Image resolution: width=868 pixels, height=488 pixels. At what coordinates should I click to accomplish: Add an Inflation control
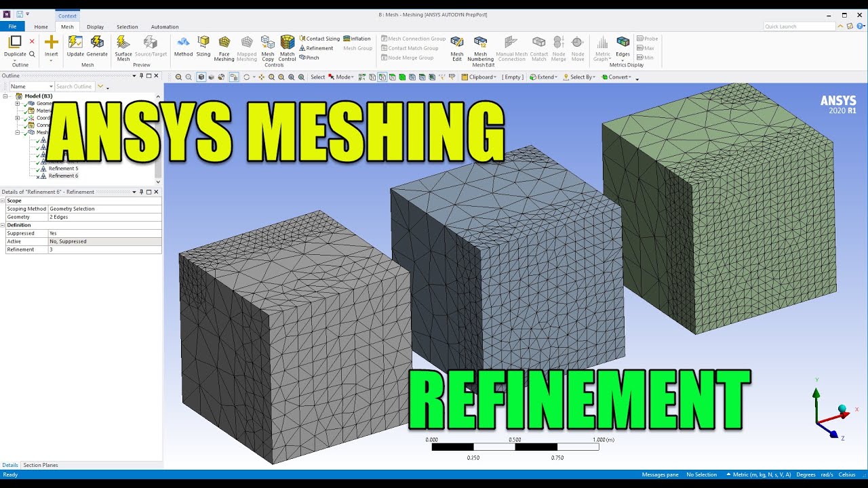tap(357, 39)
